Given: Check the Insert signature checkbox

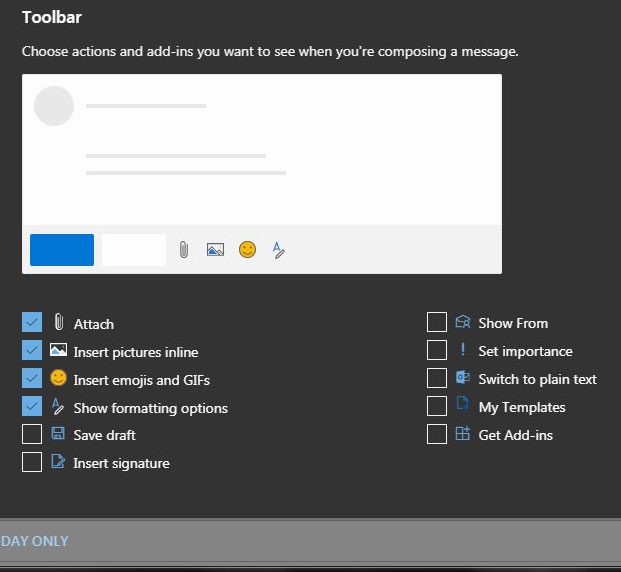Looking at the screenshot, I should point(32,462).
